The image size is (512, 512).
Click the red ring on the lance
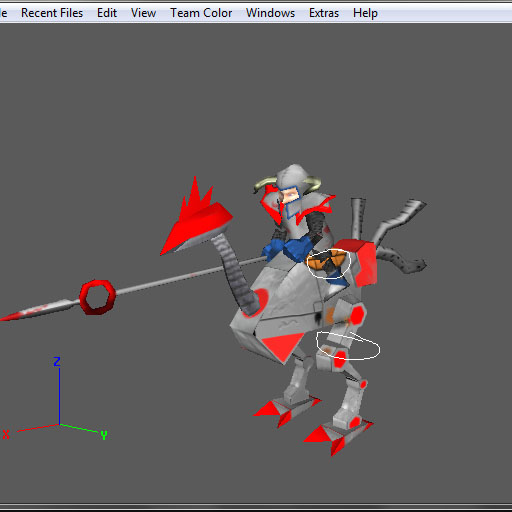pyautogui.click(x=97, y=297)
